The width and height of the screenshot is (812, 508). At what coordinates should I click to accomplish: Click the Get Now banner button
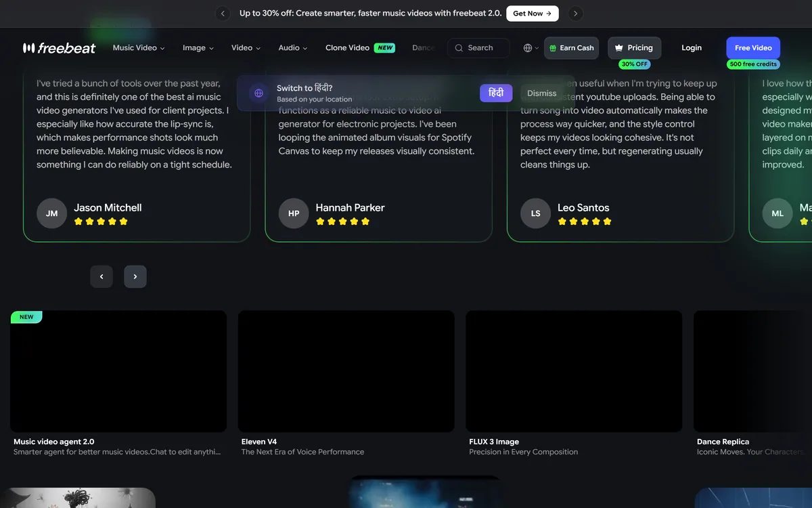pos(533,14)
